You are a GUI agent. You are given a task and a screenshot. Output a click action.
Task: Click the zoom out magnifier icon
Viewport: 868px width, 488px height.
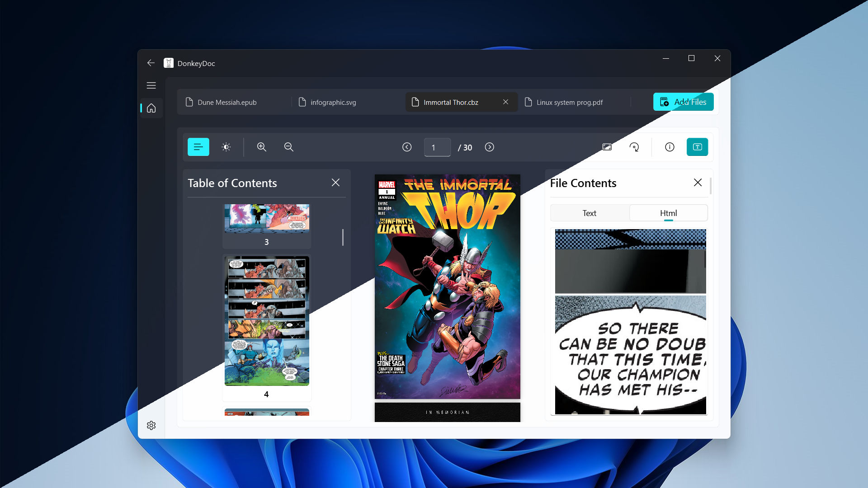pos(288,147)
